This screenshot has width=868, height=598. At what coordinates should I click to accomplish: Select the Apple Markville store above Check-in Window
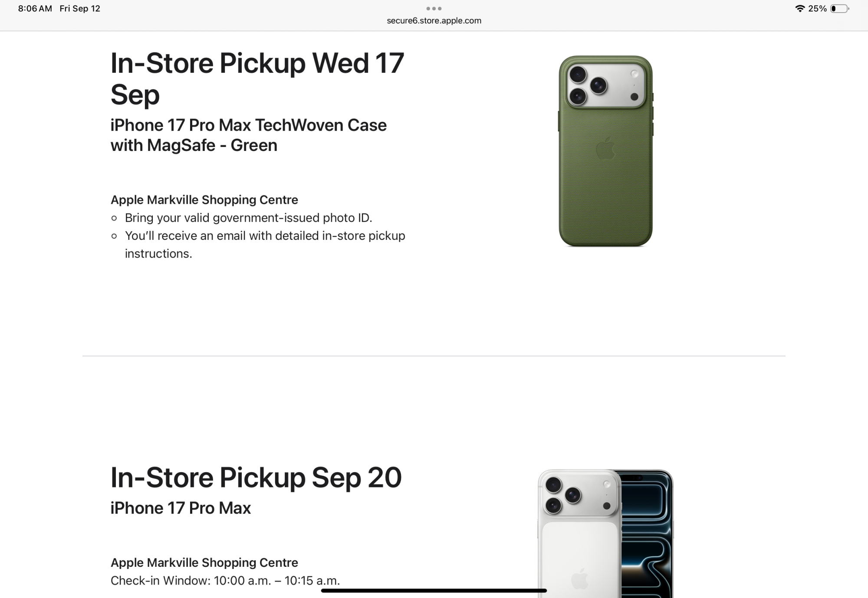point(204,562)
